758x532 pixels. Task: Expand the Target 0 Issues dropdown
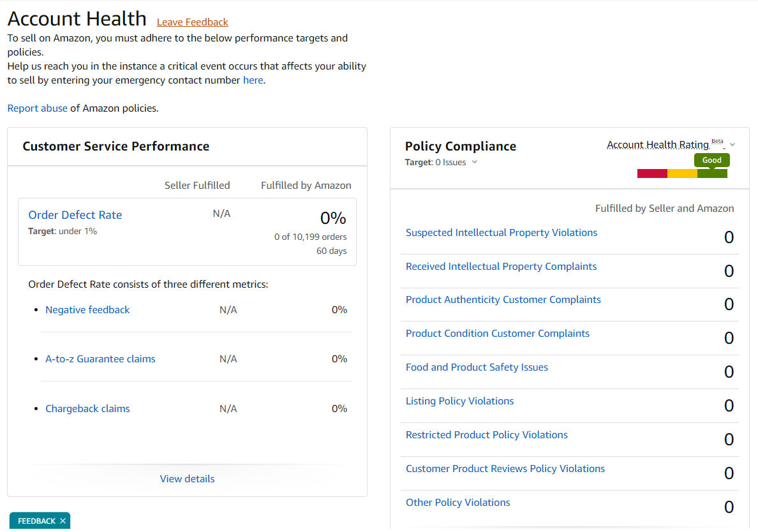(474, 162)
